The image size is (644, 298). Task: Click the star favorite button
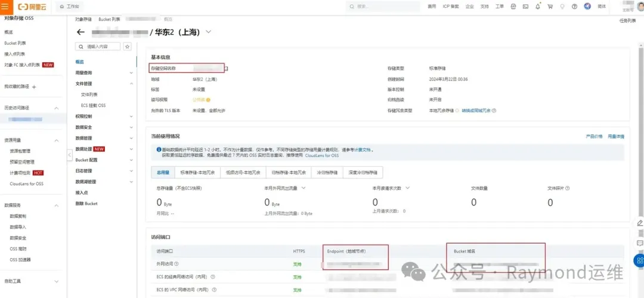point(128,47)
